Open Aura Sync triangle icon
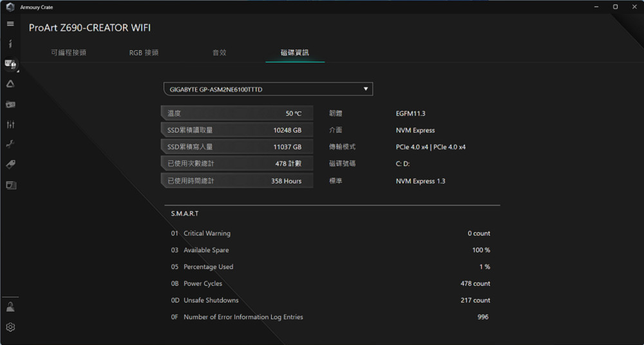The height and width of the screenshot is (345, 644). 10,84
